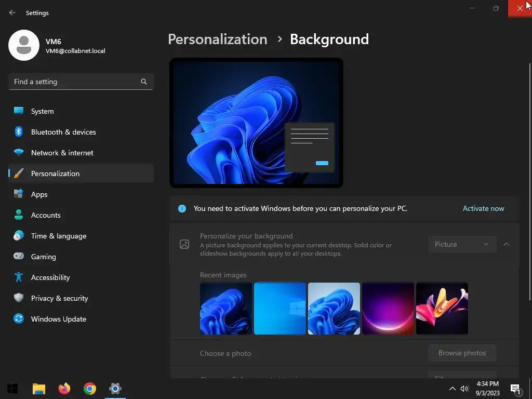The image size is (532, 399).
Task: Open Accounts settings
Action: click(81, 215)
